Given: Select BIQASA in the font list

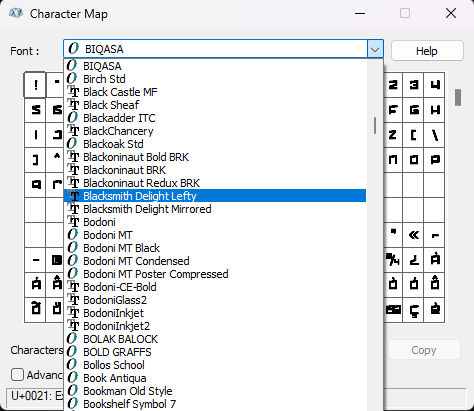Looking at the screenshot, I should click(x=215, y=66).
